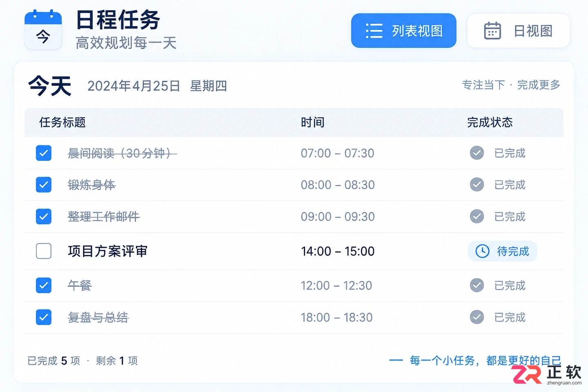Click the 今天 heading
Screen dimensions: 588x392
pyautogui.click(x=50, y=86)
